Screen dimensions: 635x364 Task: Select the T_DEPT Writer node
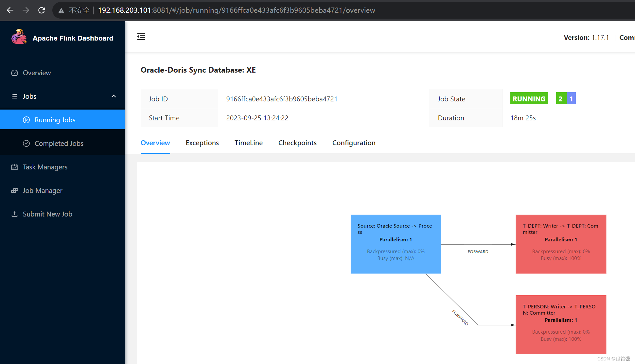(x=561, y=244)
